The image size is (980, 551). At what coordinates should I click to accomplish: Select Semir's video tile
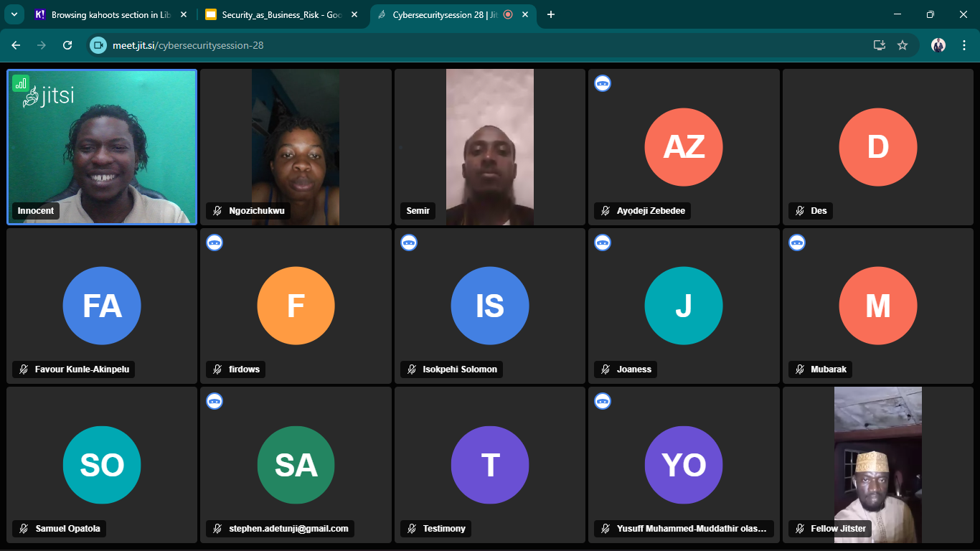(x=490, y=147)
